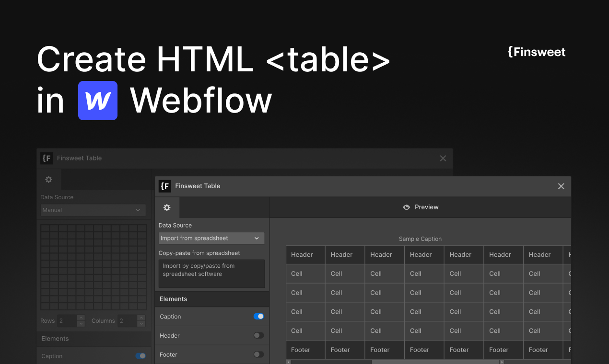Close the back Finsweet Table window
The width and height of the screenshot is (609, 364).
coord(443,159)
